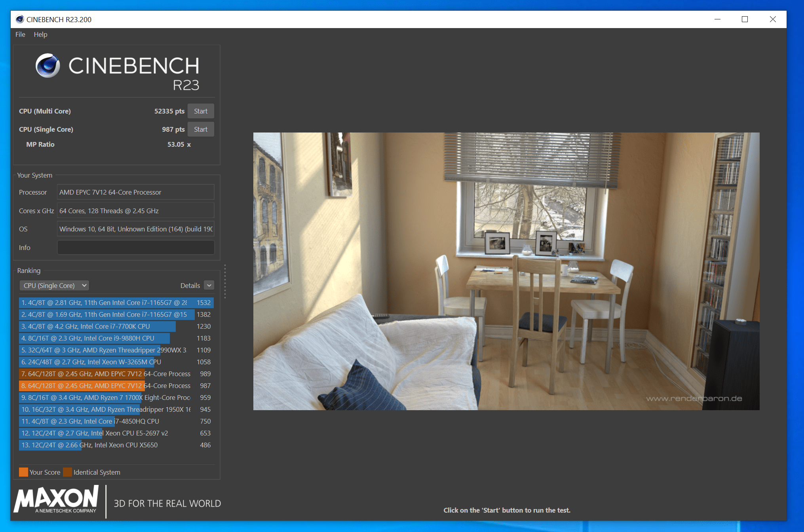
Task: Select ranking row Ryzen Threadripper 1950X
Action: 116,409
